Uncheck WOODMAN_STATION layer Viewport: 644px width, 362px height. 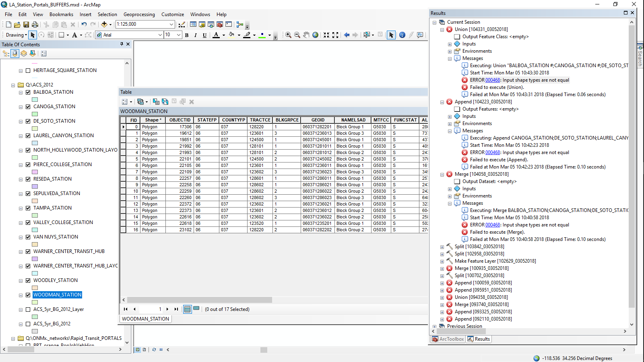(28, 295)
